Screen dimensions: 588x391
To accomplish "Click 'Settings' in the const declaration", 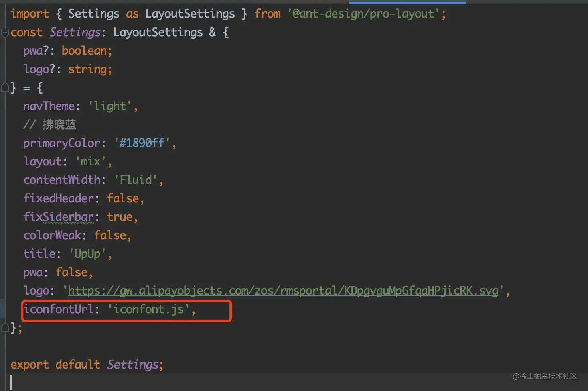I will 75,32.
